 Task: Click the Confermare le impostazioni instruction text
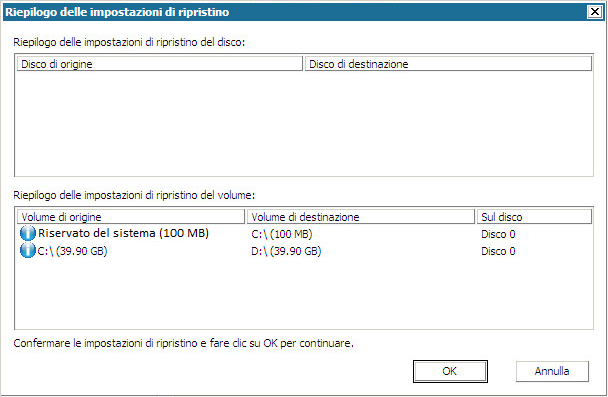(x=184, y=343)
